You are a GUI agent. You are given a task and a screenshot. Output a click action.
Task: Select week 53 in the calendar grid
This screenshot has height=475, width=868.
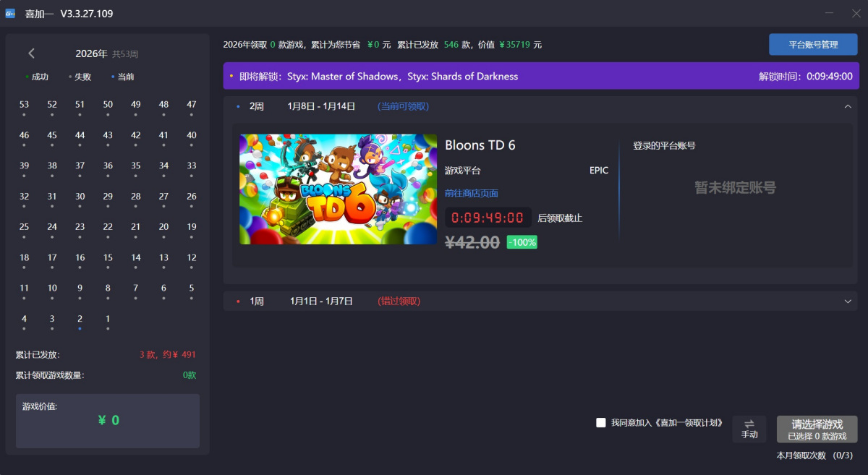[24, 105]
